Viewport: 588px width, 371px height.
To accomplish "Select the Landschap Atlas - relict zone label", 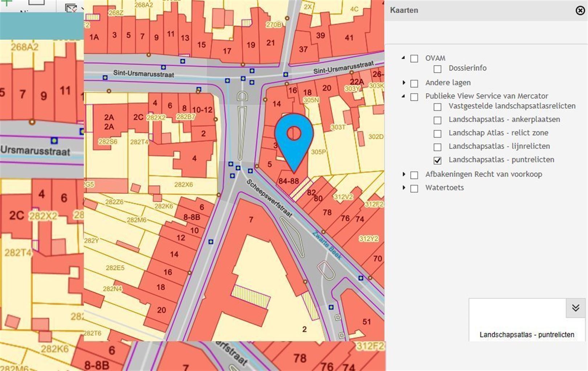I will coord(498,133).
